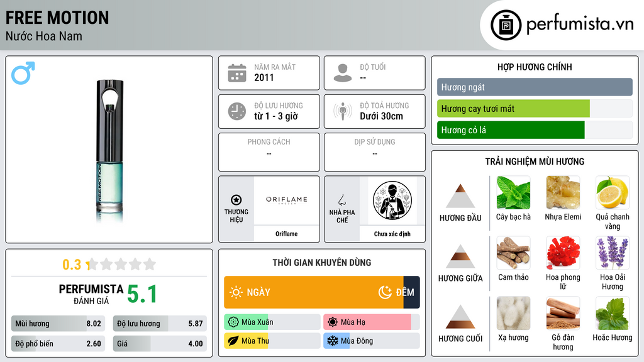The image size is (644, 362).
Task: Click the orange Ngày daytime usage bar
Action: [x=314, y=292]
